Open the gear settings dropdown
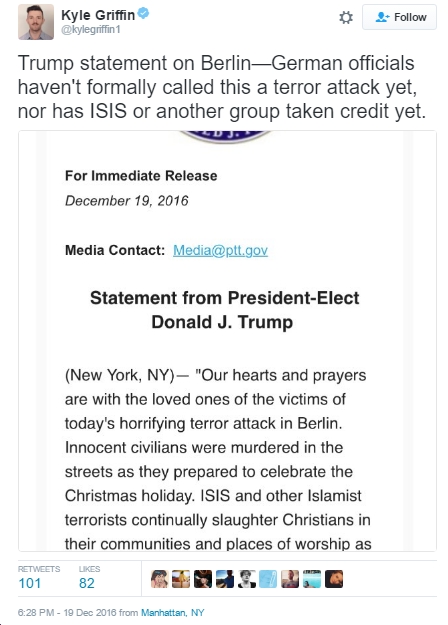This screenshot has width=448, height=625. pos(346,18)
